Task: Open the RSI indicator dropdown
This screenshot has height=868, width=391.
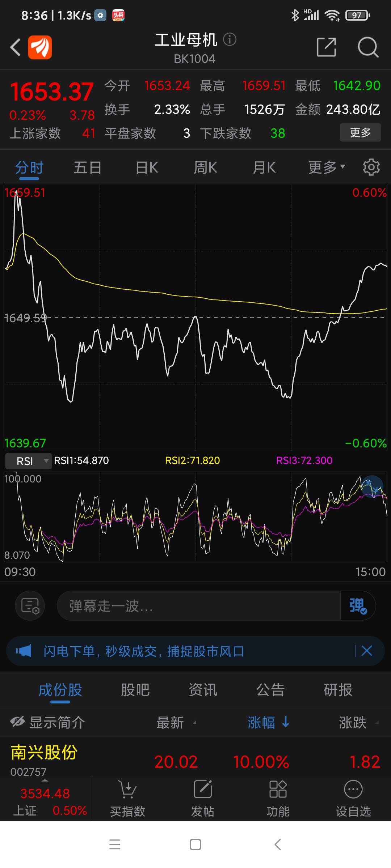Action: (x=29, y=461)
